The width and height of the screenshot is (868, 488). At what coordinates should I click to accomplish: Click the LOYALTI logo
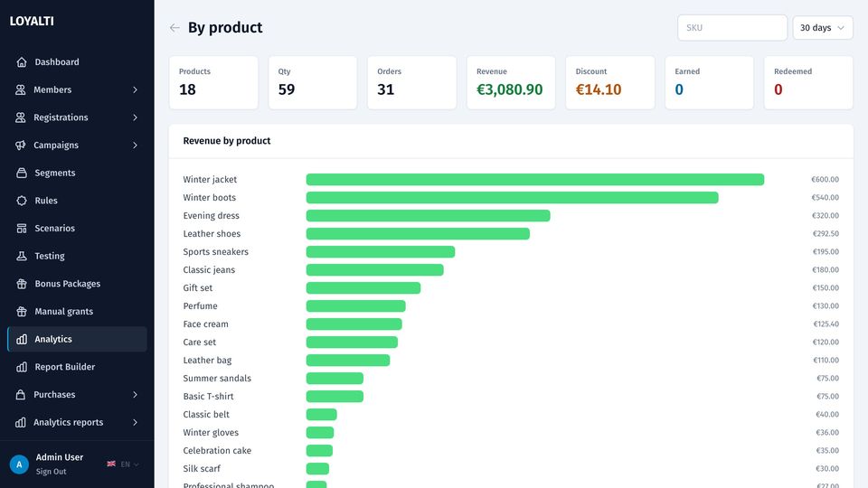click(32, 21)
